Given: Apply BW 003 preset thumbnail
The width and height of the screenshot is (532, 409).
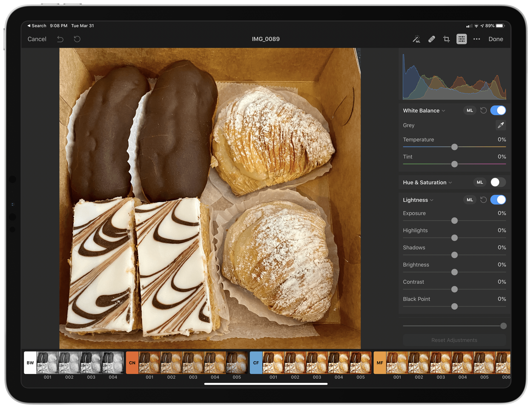Looking at the screenshot, I should pyautogui.click(x=91, y=363).
